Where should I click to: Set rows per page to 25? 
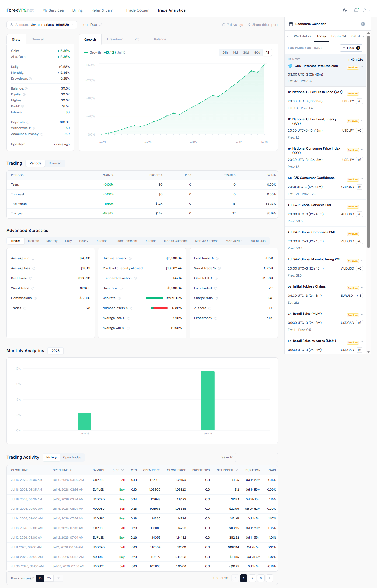[x=49, y=578]
